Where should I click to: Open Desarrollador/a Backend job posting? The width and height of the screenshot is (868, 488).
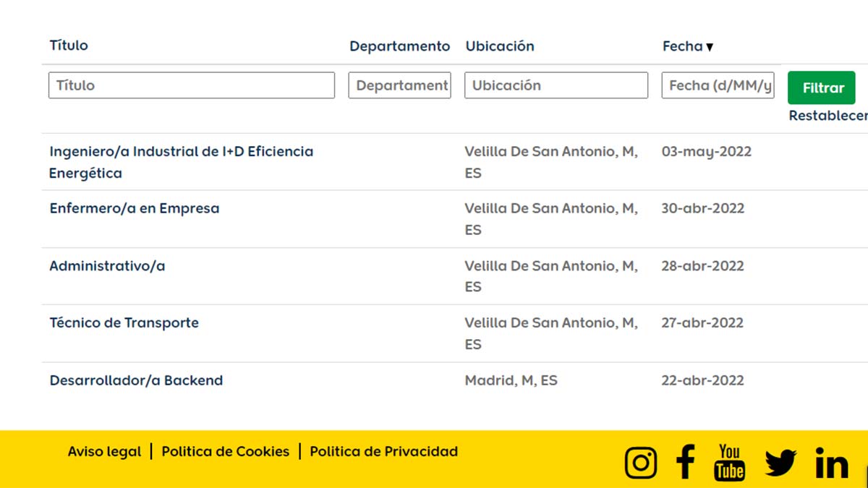pos(136,380)
